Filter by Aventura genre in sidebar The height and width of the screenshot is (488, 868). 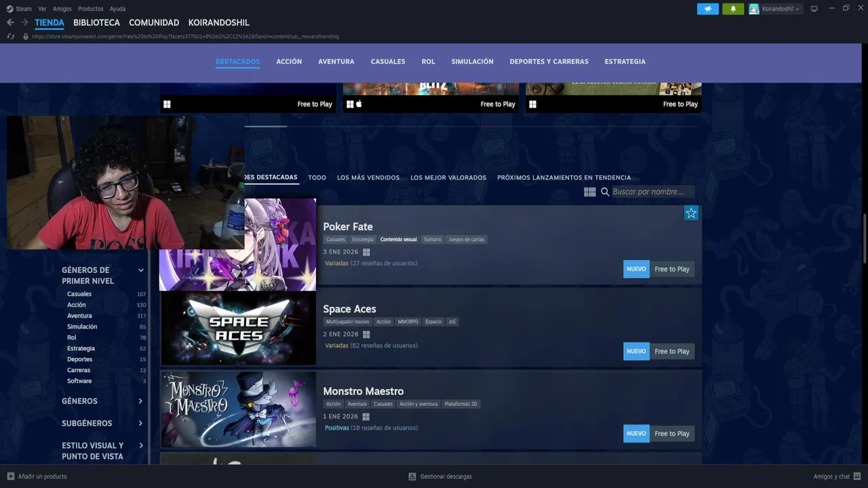(x=79, y=316)
